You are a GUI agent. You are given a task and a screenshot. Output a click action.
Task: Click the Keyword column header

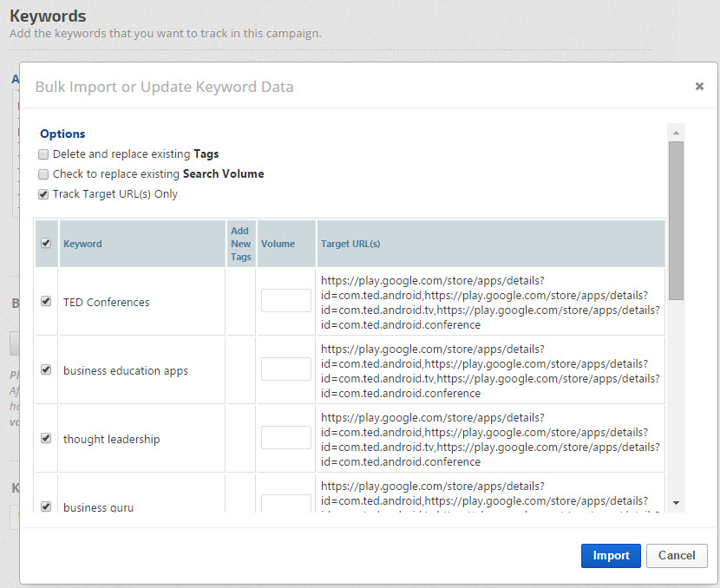[x=82, y=244]
